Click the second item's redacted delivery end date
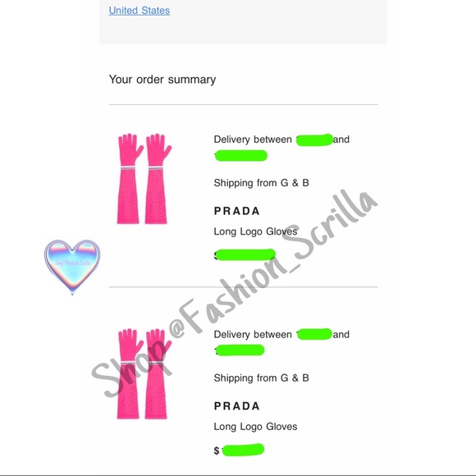 coord(240,350)
